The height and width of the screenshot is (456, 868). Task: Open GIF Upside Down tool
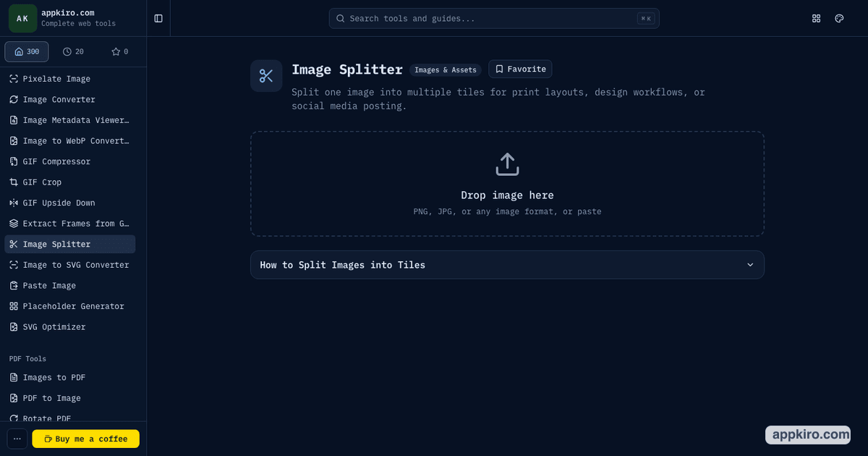tap(69, 203)
